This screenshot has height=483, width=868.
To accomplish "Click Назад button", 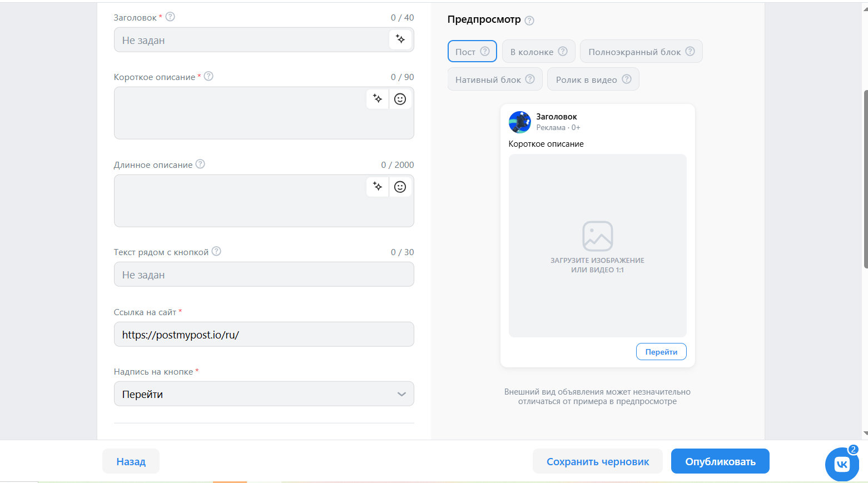I will 131,461.
